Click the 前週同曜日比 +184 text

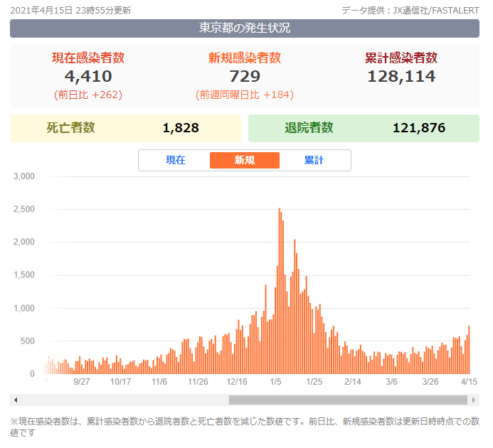(x=244, y=95)
